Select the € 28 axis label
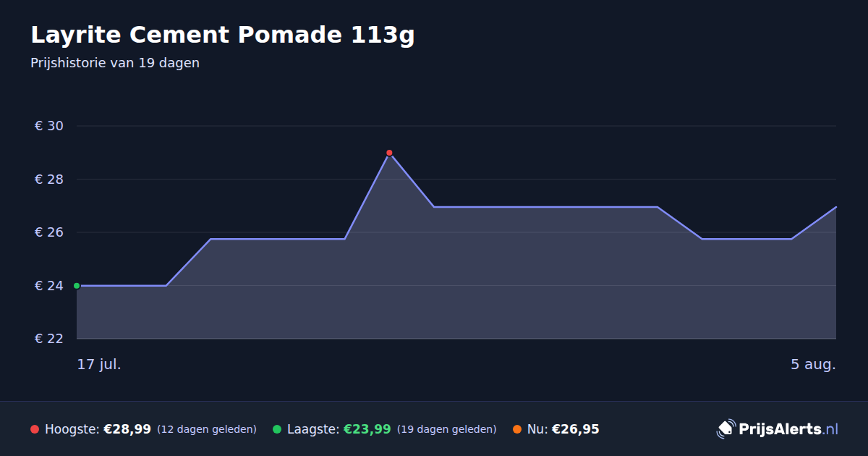Screen dimensions: 868x456 [49, 180]
